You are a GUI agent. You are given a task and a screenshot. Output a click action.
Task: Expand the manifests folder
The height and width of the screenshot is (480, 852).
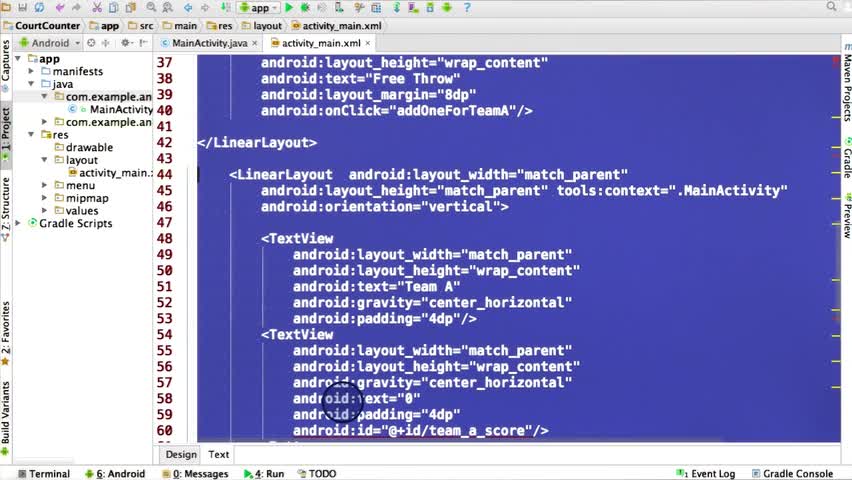(x=32, y=71)
